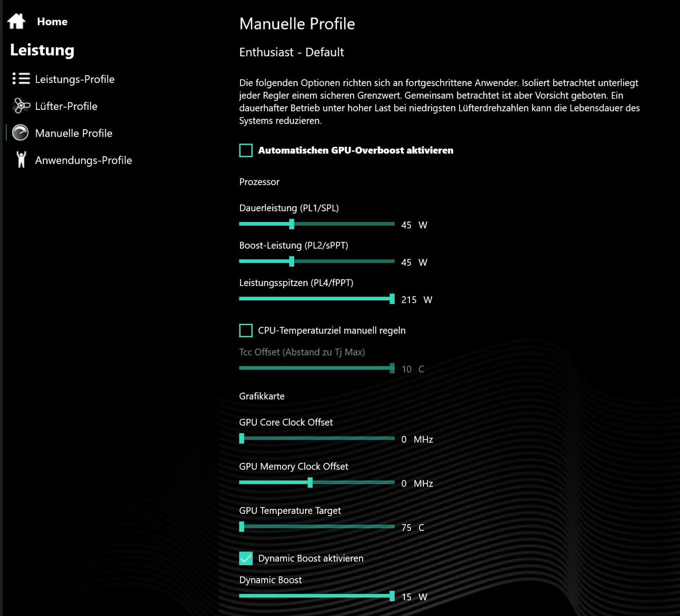Click the GPU Memory Clock Offset slider handle

point(310,482)
